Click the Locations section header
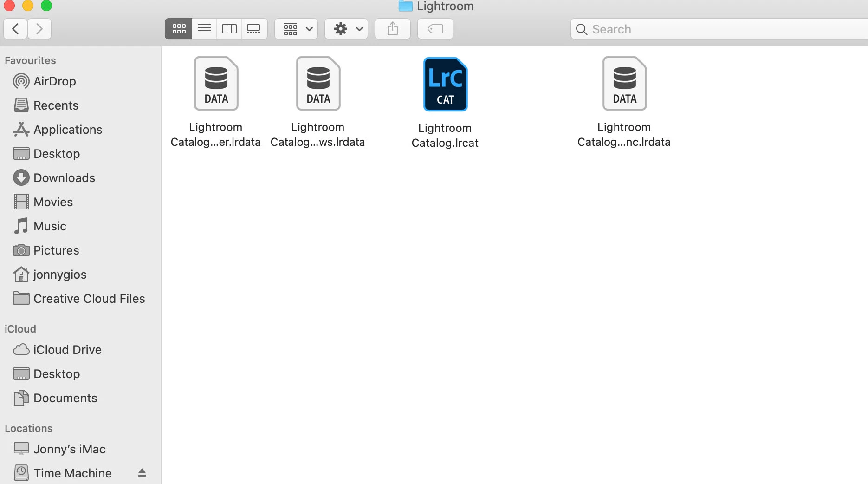Image resolution: width=868 pixels, height=484 pixels. pos(29,428)
